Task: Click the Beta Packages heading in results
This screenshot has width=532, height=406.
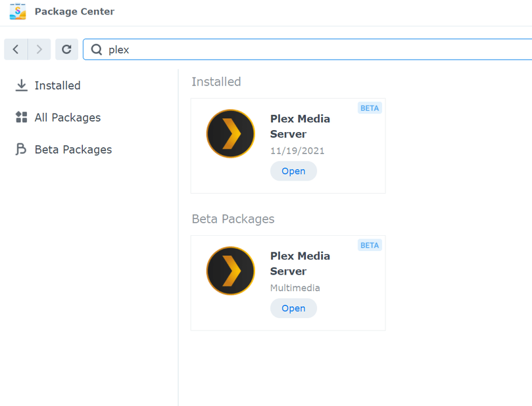Action: (233, 219)
